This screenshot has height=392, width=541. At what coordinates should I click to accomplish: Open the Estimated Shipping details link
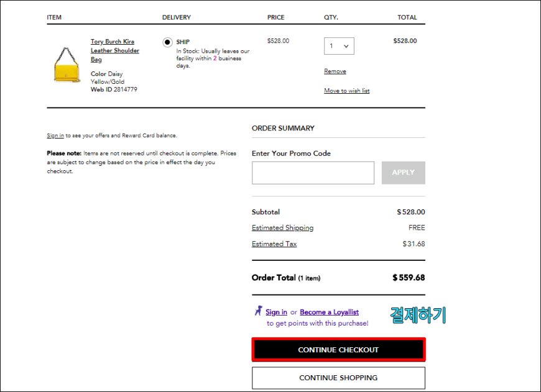pyautogui.click(x=282, y=228)
